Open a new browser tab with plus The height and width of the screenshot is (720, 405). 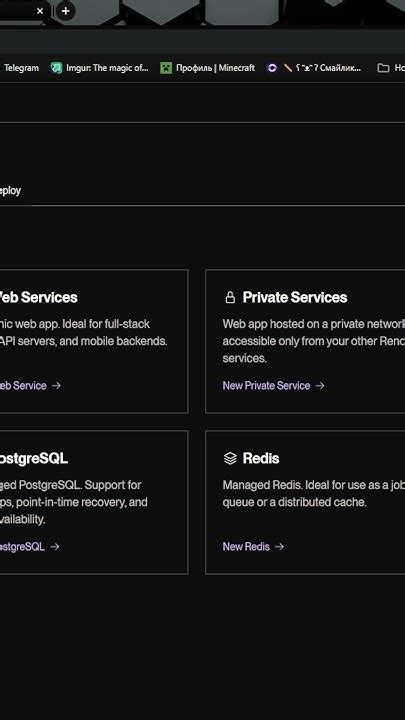(66, 11)
